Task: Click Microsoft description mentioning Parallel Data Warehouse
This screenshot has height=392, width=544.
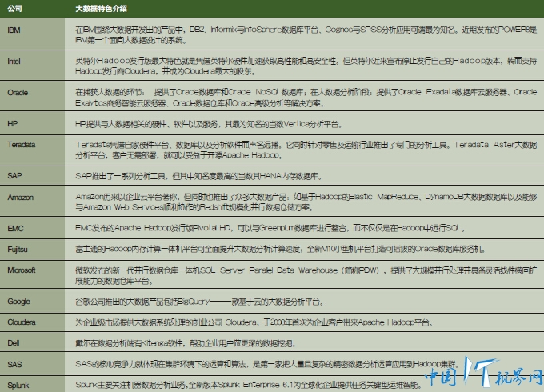Action: (x=306, y=275)
